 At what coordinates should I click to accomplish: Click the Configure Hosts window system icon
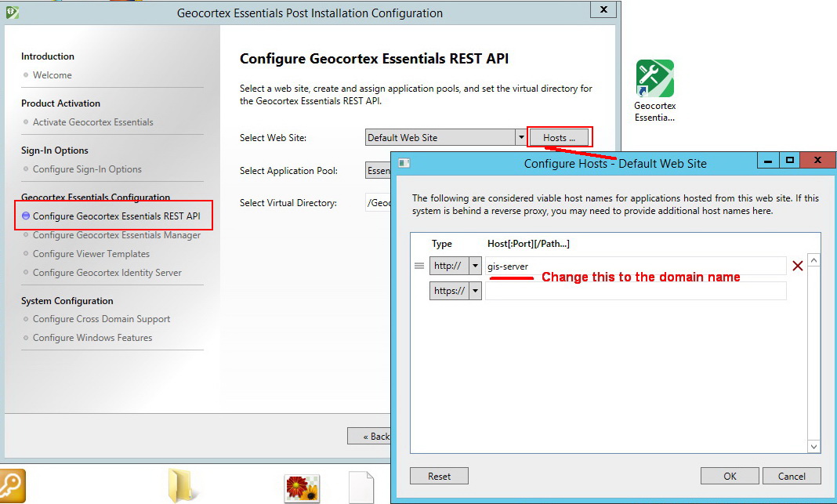[404, 163]
